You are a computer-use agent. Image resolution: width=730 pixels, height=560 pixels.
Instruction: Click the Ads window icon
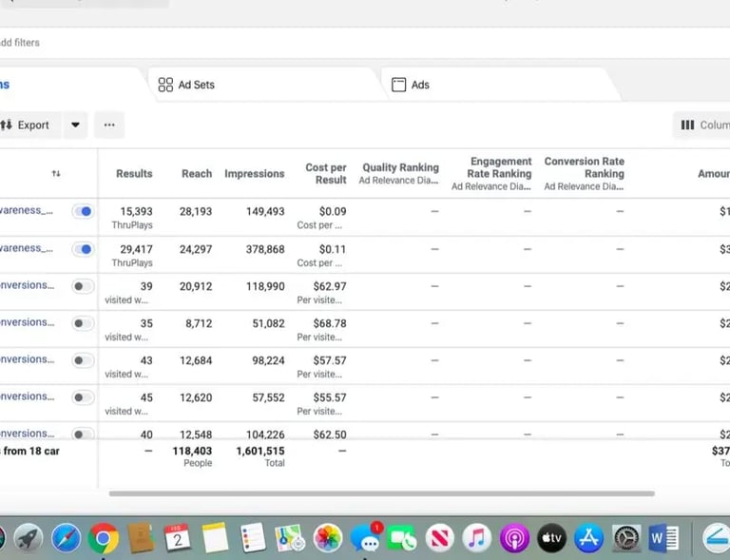[x=398, y=85]
